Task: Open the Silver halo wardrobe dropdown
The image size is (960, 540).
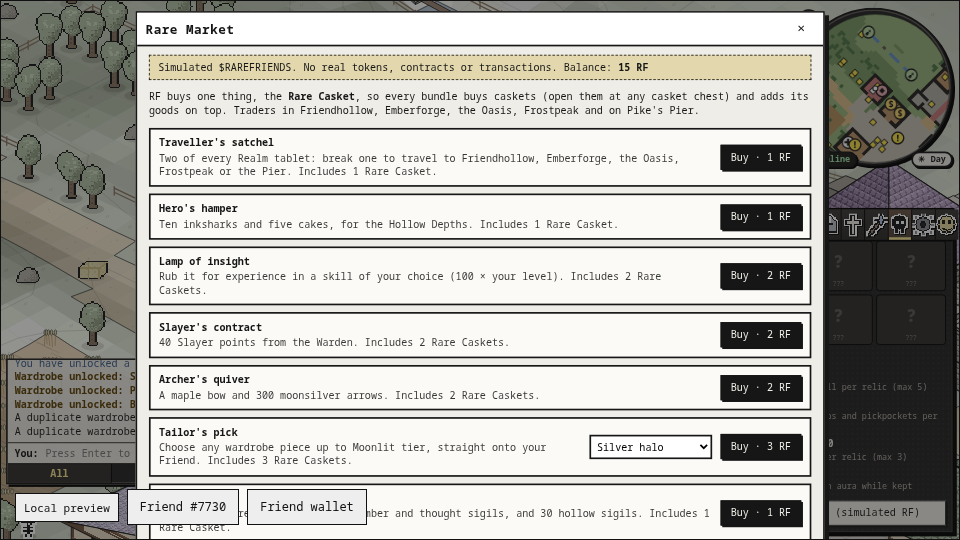Action: click(650, 447)
